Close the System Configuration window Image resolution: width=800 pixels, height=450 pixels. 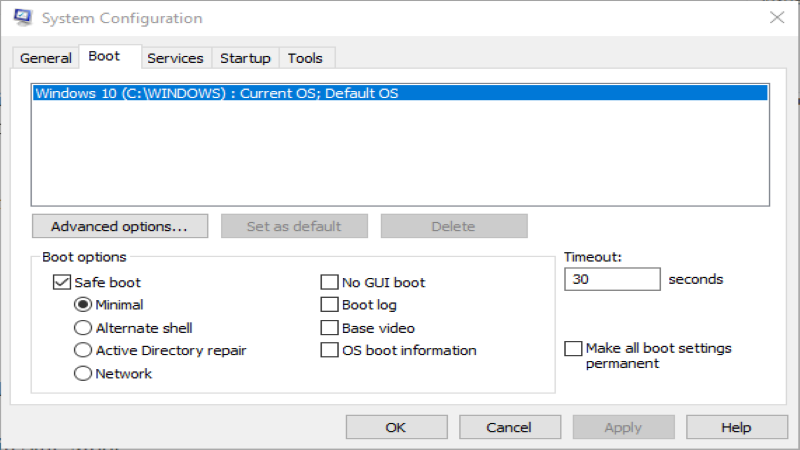tap(777, 17)
